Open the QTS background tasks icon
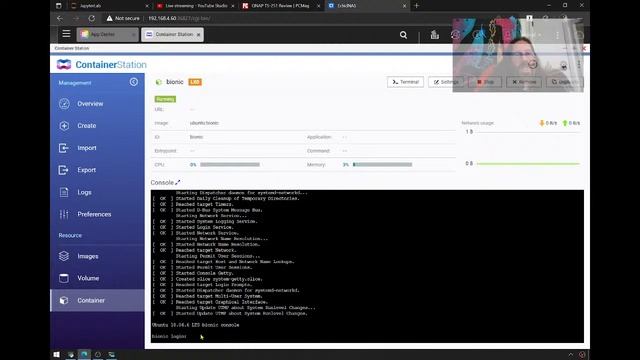Viewport: 640px width, 360px height. pyautogui.click(x=434, y=35)
